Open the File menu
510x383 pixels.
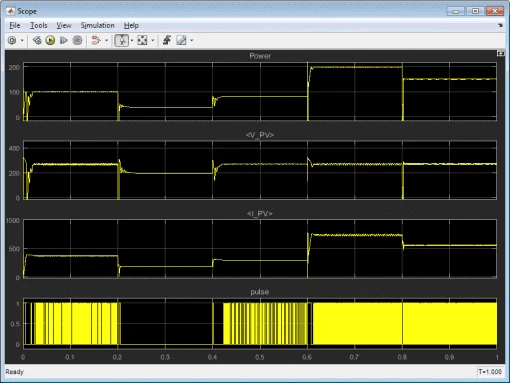click(15, 25)
